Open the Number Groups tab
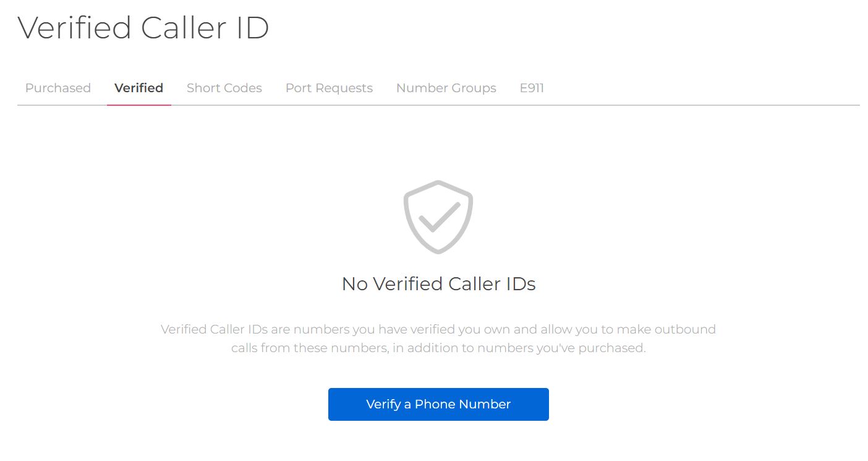The height and width of the screenshot is (461, 868). [446, 88]
